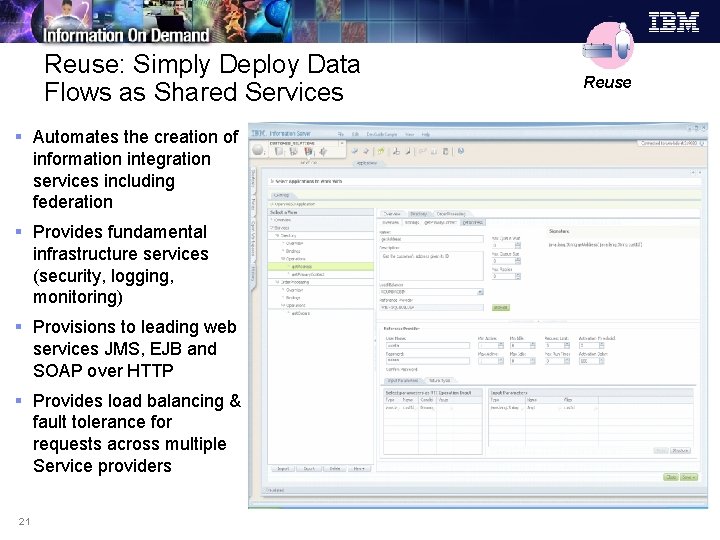The image size is (720, 540).
Task: Collapse the OrderProcessing node in the tree
Action: coord(277,282)
